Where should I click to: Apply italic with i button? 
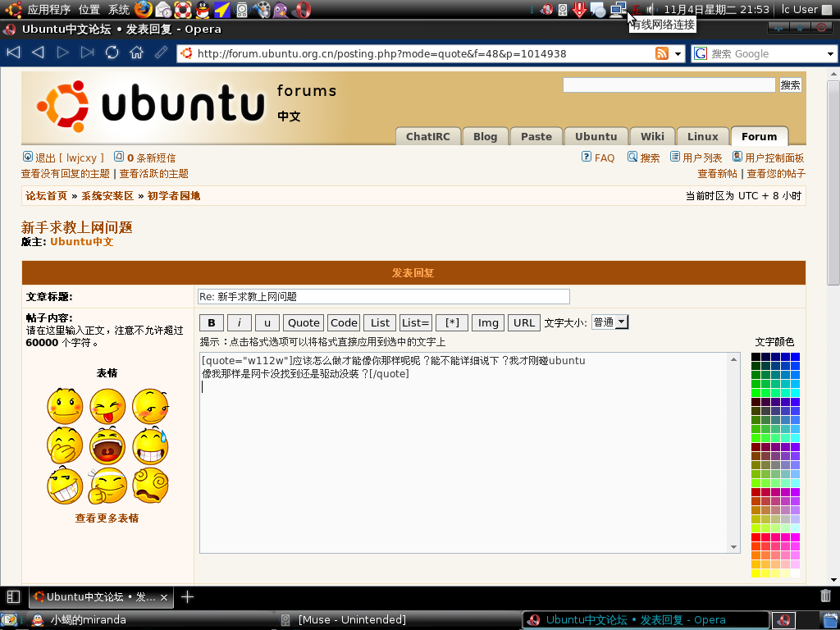pos(239,322)
